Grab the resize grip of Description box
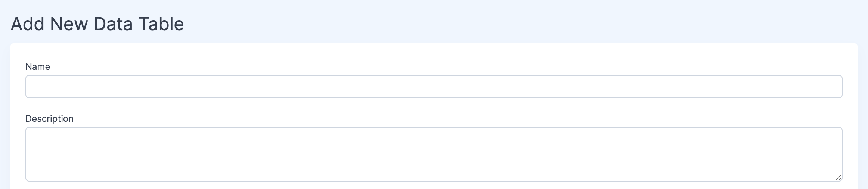This screenshot has width=868, height=189. [x=838, y=178]
